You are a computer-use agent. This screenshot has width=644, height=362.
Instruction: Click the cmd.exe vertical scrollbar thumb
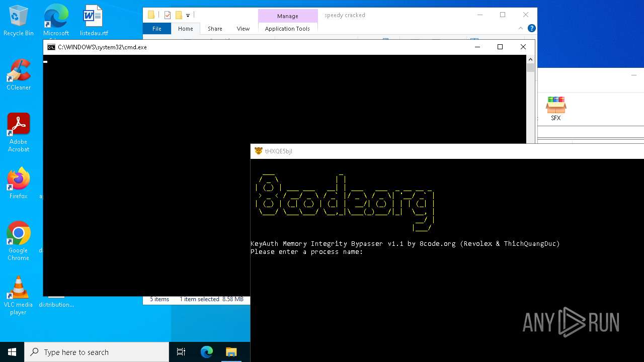pos(530,67)
